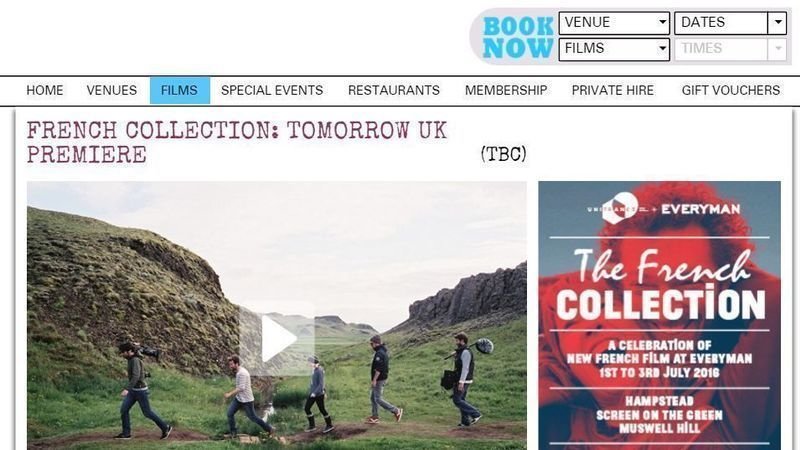Image resolution: width=800 pixels, height=450 pixels.
Task: Click the Dates field text
Action: (703, 22)
